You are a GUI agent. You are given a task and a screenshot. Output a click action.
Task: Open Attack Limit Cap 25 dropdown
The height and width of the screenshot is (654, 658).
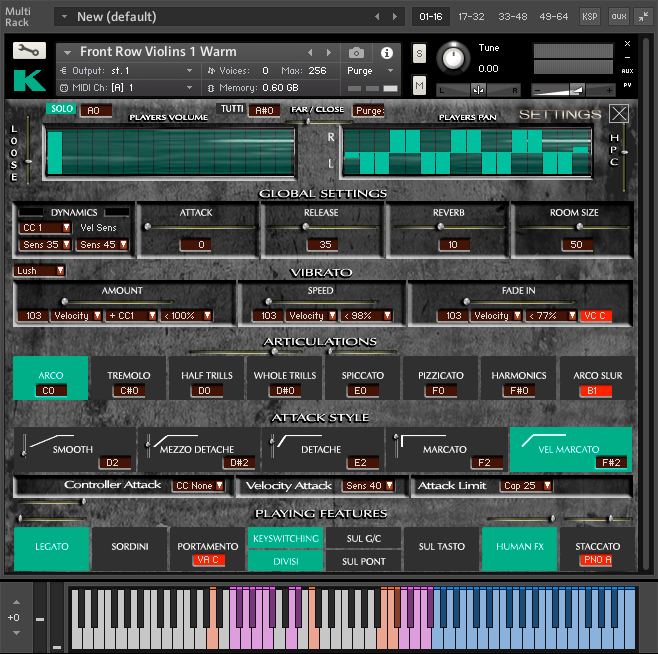click(x=526, y=486)
